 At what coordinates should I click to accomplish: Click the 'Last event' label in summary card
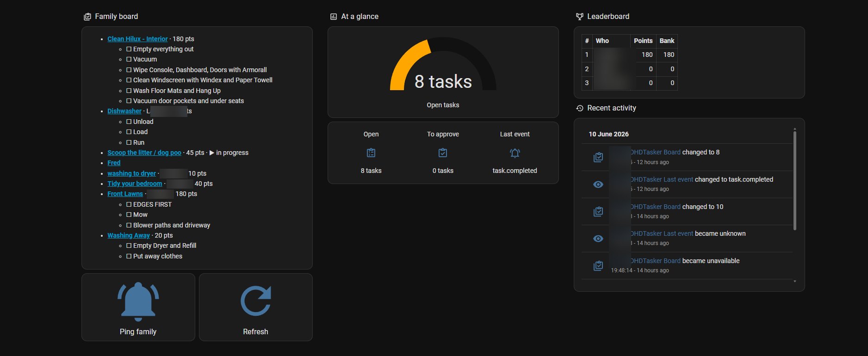click(x=515, y=134)
